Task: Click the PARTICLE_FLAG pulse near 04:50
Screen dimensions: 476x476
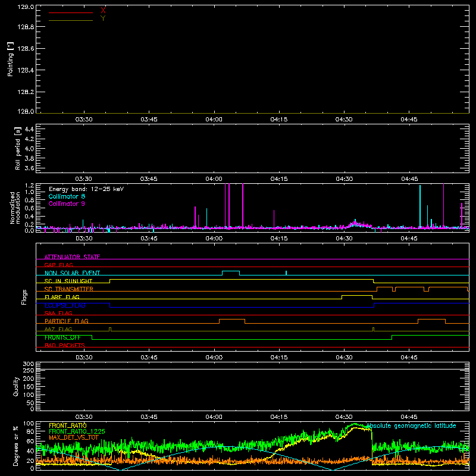Action: 432,320
